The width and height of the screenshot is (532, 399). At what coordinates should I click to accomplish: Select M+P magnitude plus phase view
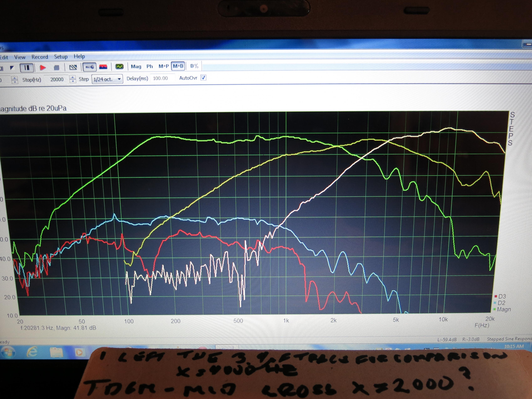coord(164,66)
